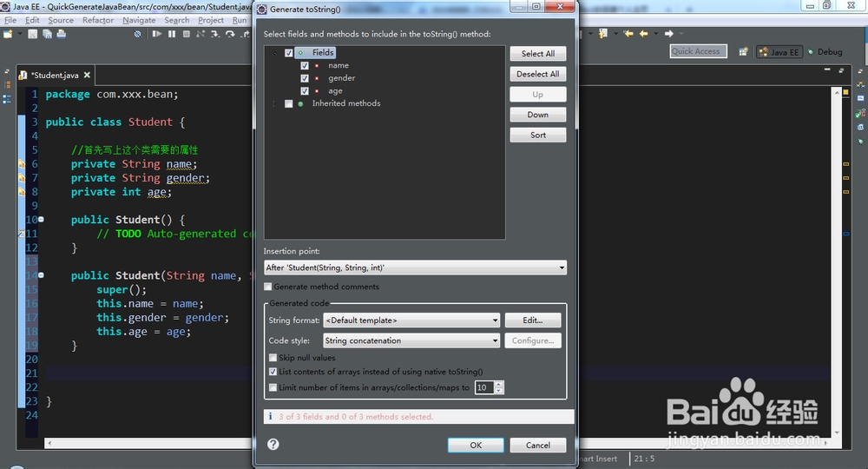Click the Save All toolbar icon

(x=47, y=34)
